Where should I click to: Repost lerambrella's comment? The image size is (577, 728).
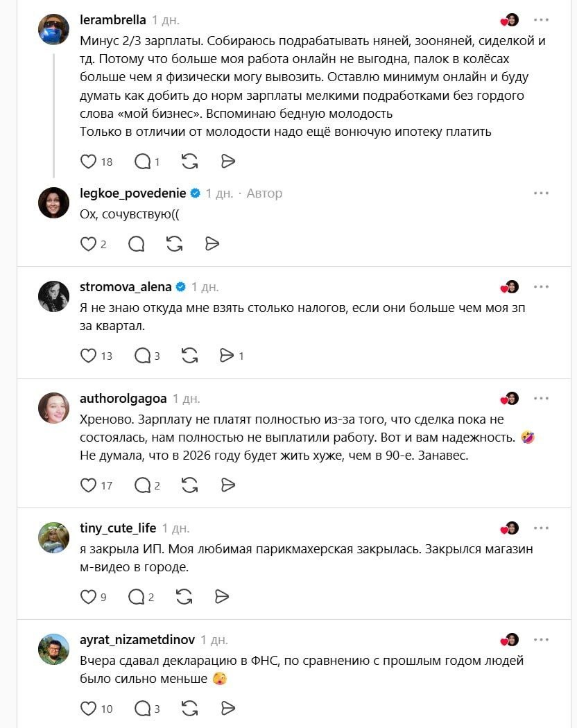click(x=189, y=162)
